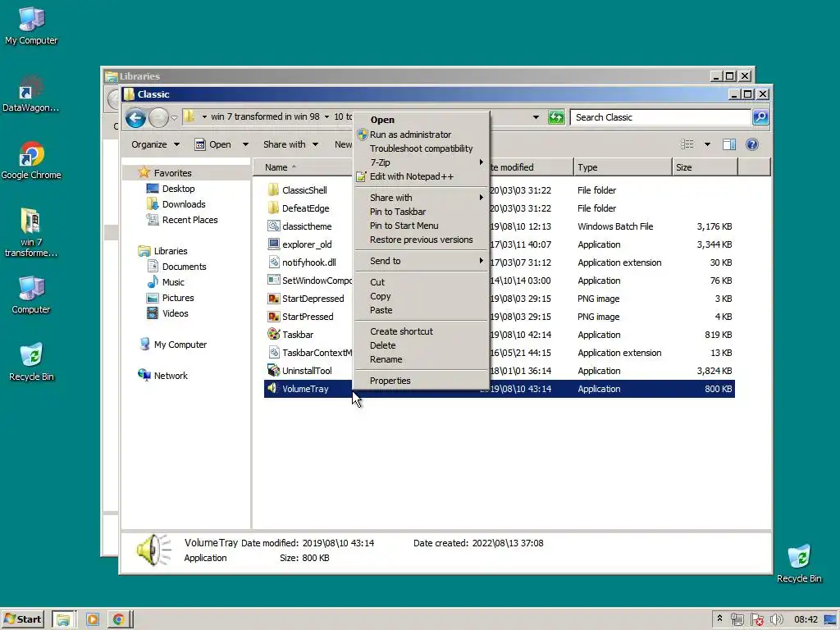Image resolution: width=840 pixels, height=630 pixels.
Task: Click inside the Search Classic field
Action: 660,117
